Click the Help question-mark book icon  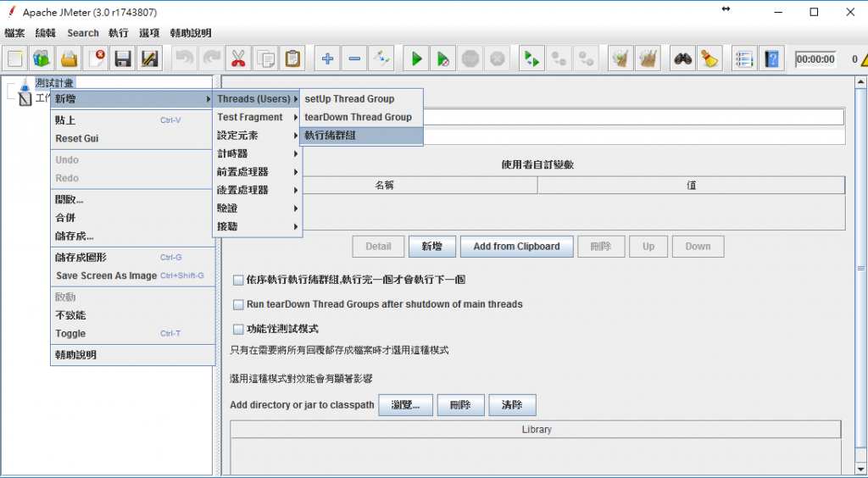(x=771, y=58)
